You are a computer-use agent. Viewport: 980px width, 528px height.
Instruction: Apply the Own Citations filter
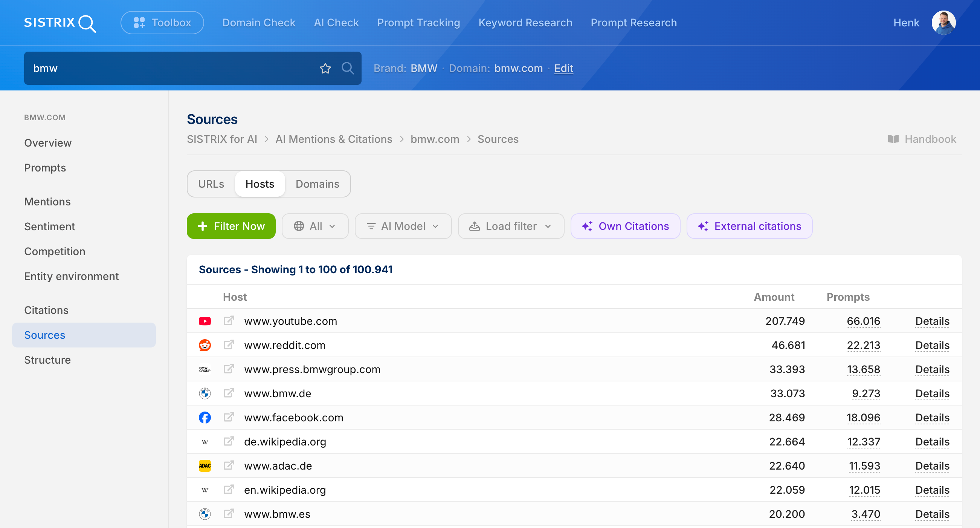tap(626, 226)
